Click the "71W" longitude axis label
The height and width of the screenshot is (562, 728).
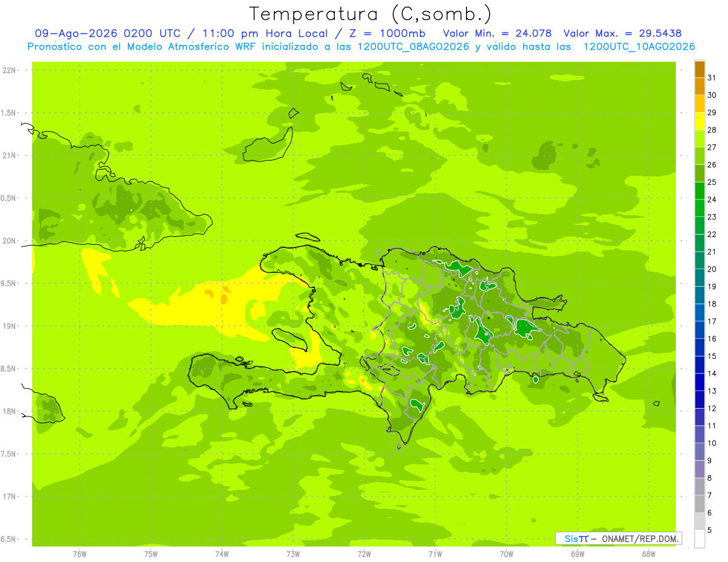[435, 554]
